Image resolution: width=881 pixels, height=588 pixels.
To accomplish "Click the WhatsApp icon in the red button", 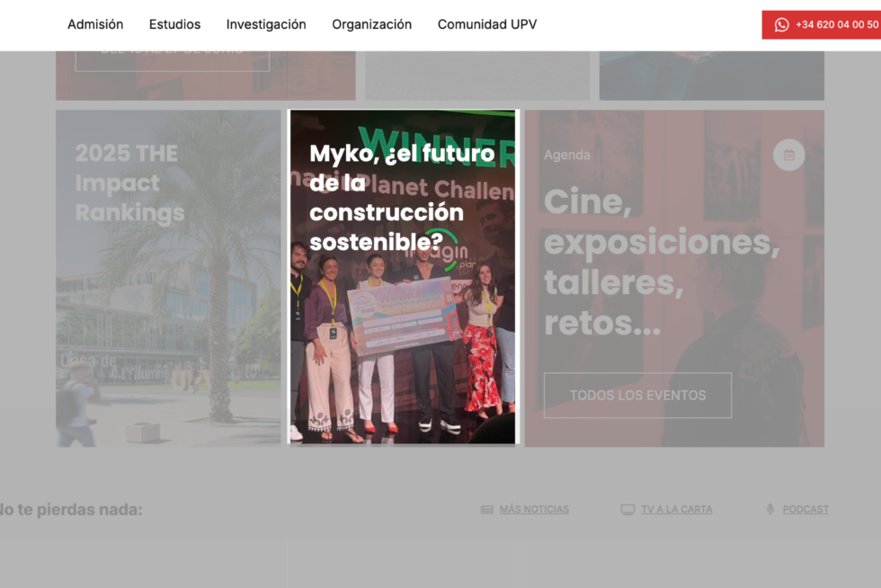I will 781,25.
